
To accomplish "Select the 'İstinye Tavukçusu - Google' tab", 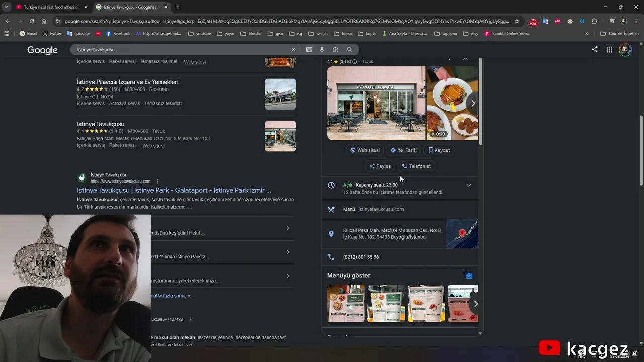I will (x=132, y=7).
